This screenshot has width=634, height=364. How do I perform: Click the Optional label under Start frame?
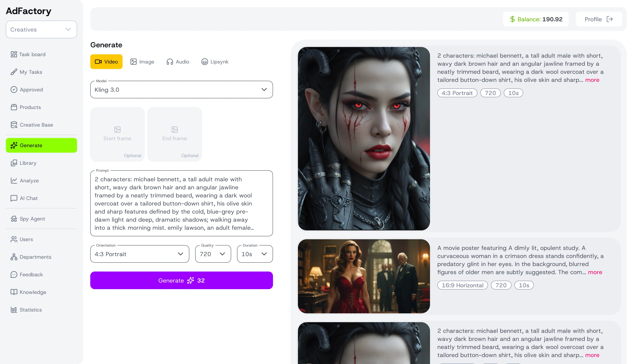coord(132,156)
